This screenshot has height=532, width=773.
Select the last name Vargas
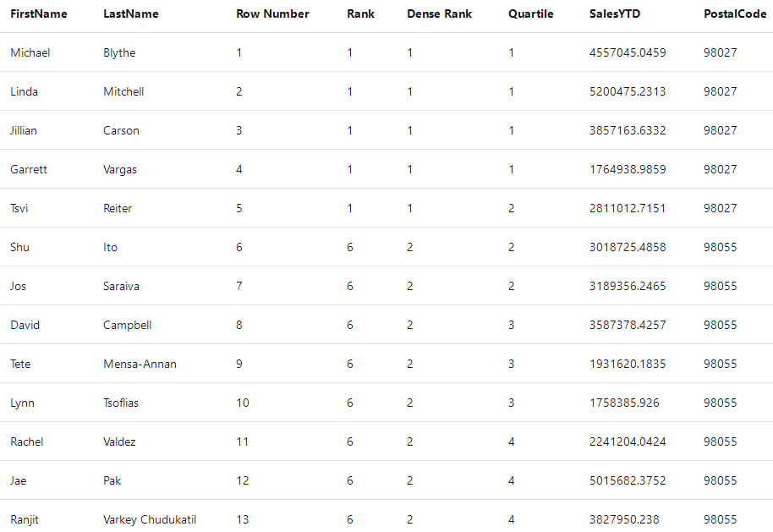[120, 170]
